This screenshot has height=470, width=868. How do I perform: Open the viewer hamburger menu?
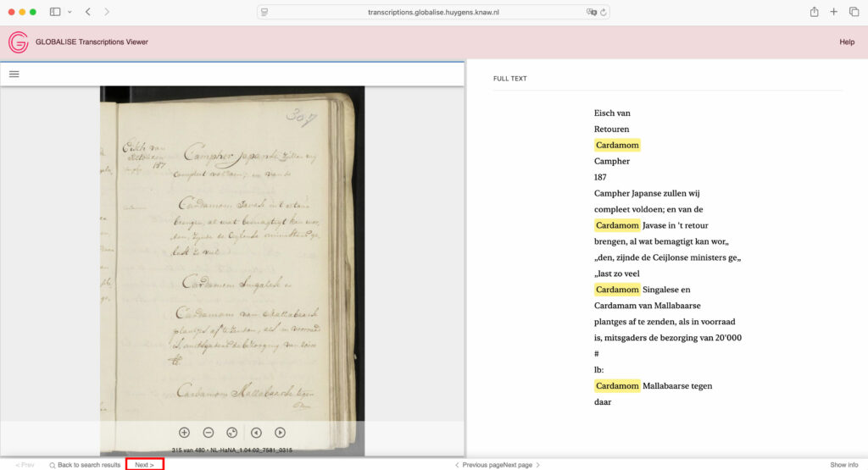point(14,74)
